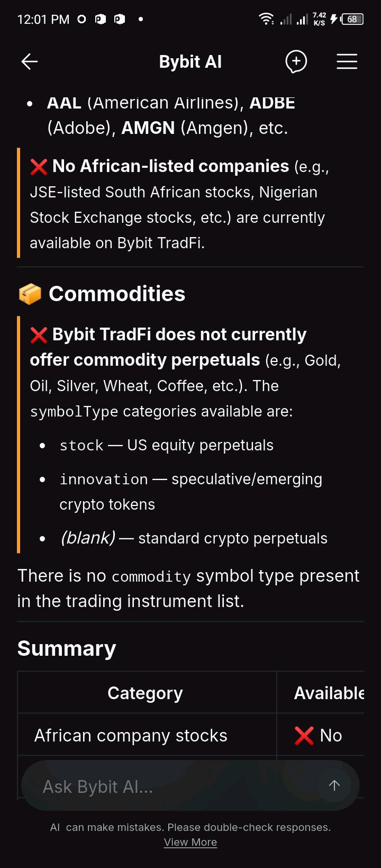This screenshot has width=381, height=868.
Task: Focus the Ask Bybit AI input field
Action: pos(175,786)
